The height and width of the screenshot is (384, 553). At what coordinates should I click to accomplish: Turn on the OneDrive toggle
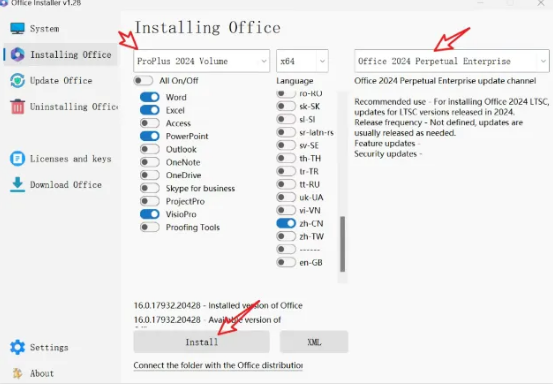click(150, 175)
